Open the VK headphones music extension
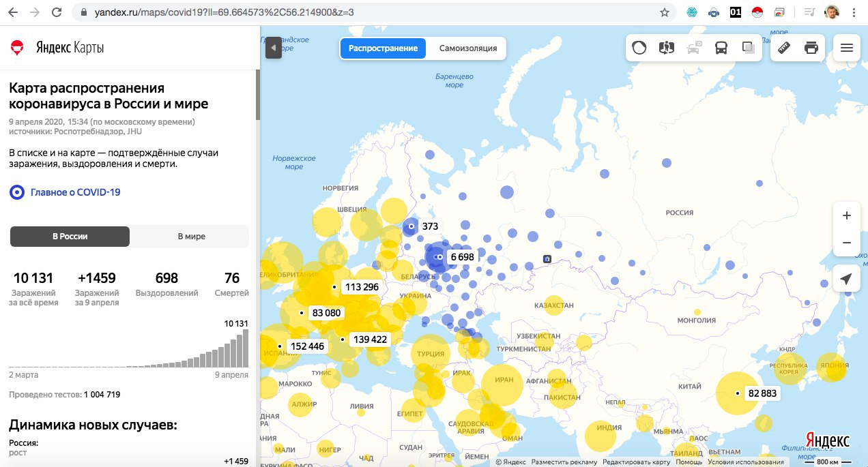 tap(714, 12)
